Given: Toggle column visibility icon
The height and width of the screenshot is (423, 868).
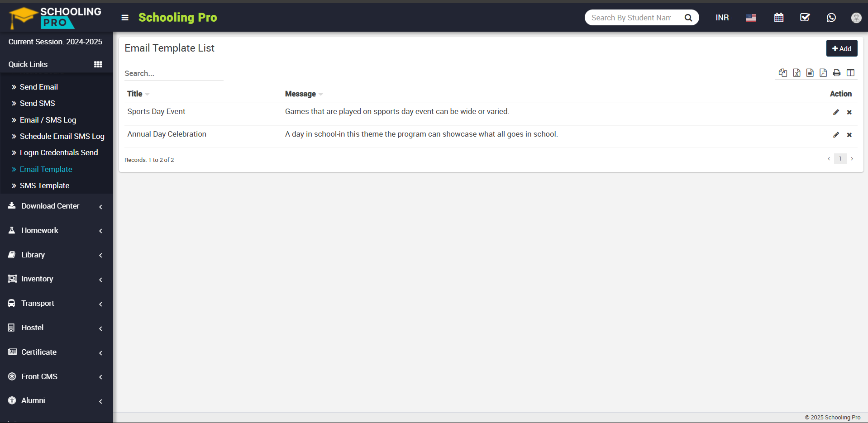Looking at the screenshot, I should [x=851, y=73].
